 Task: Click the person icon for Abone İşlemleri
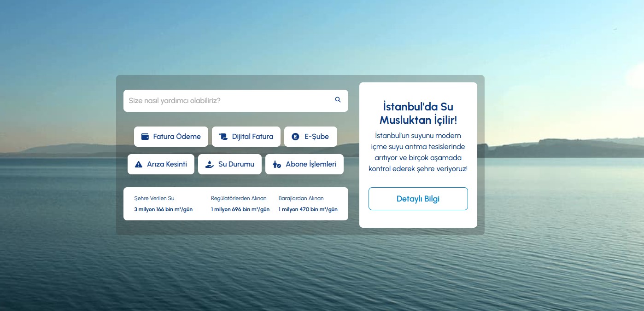[276, 164]
